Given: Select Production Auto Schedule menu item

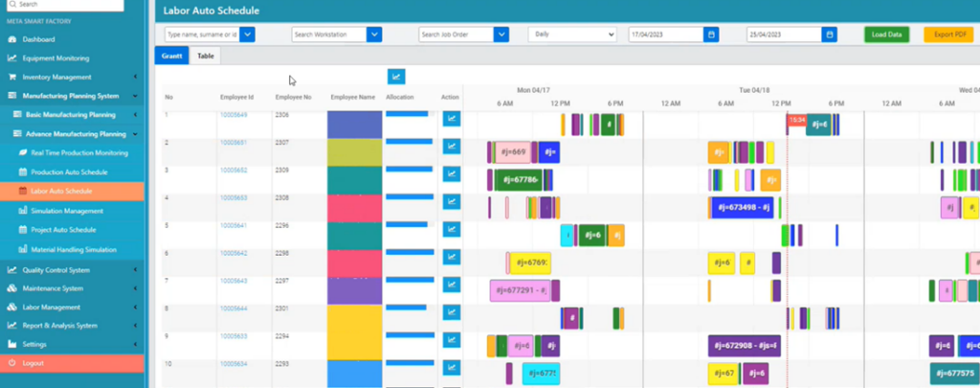Looking at the screenshot, I should click(69, 172).
